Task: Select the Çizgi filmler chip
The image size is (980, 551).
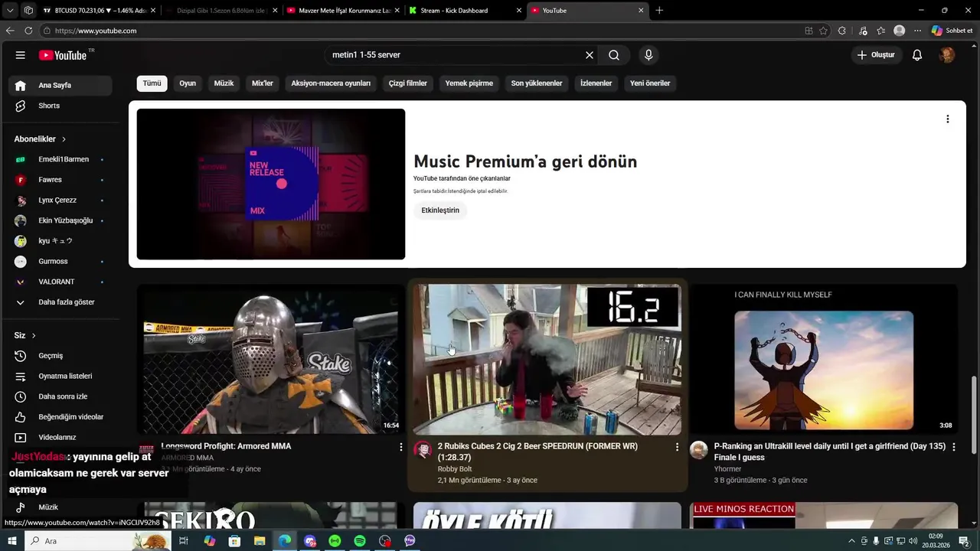Action: 408,83
